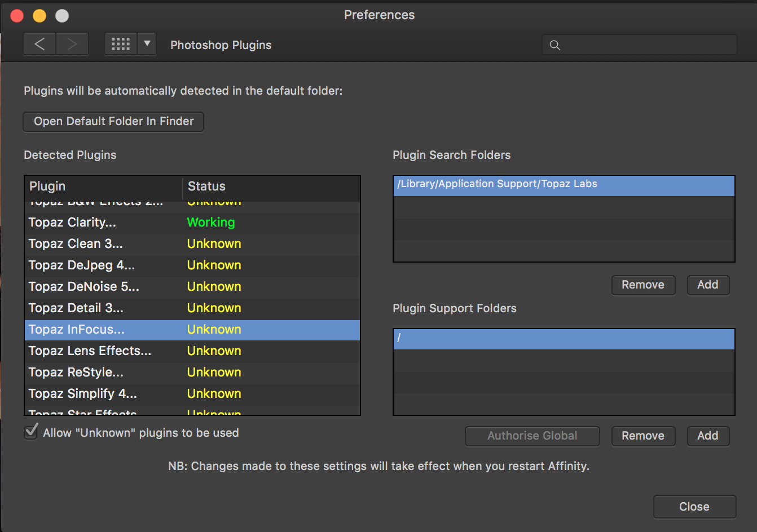Click the back navigation arrow
757x532 pixels.
tap(39, 44)
